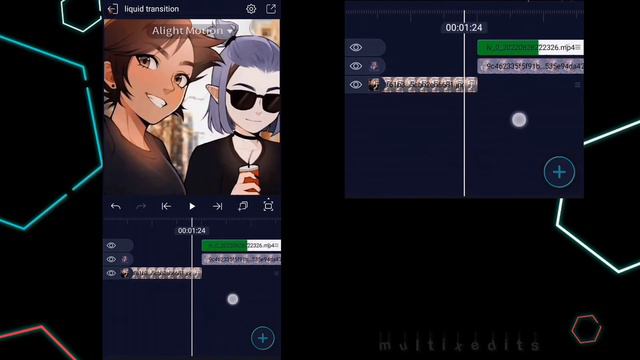
Task: Open project settings gear icon
Action: point(251,9)
